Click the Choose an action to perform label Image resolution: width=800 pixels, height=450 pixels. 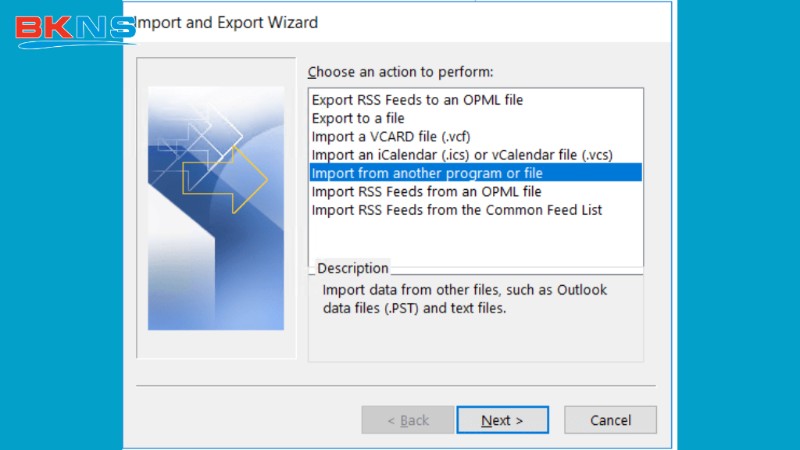point(400,72)
